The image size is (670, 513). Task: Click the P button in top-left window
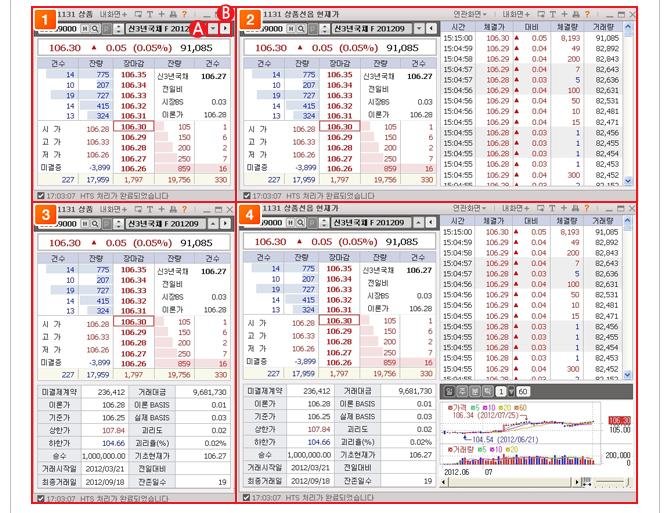106,29
